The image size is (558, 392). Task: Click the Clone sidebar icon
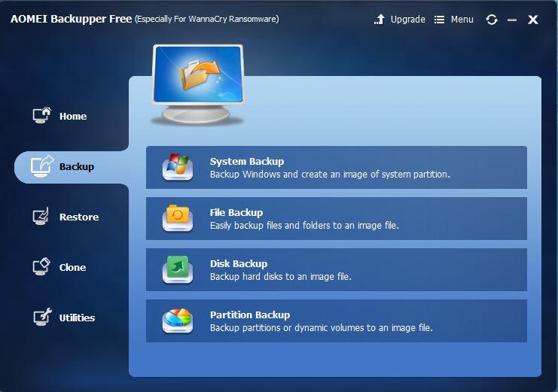41,266
